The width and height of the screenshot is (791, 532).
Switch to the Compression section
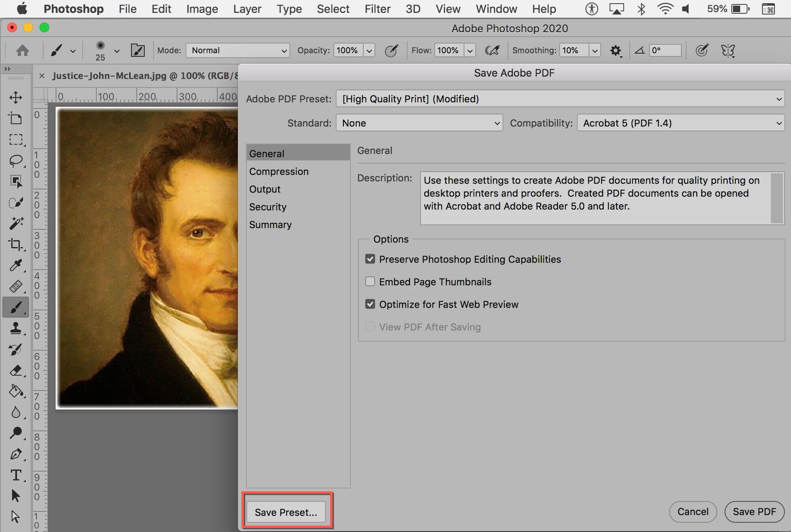[x=279, y=171]
